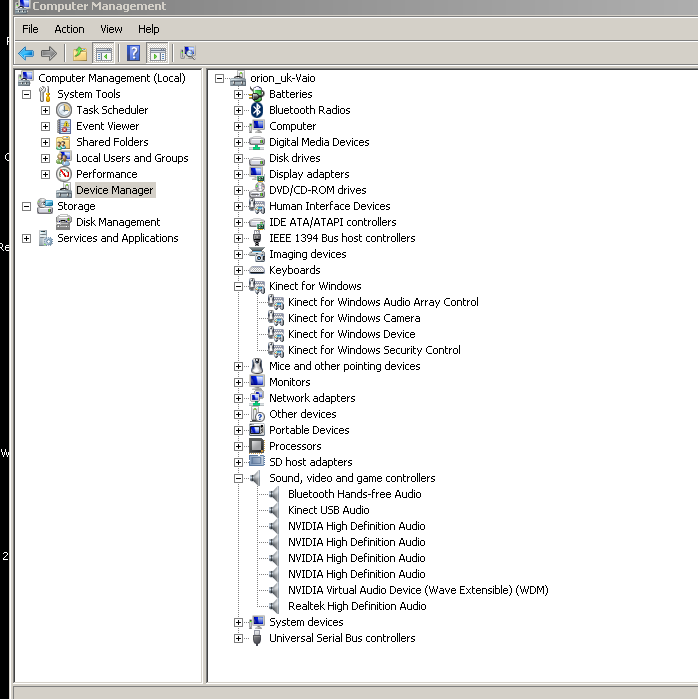Collapse the Kinect for Windows node
The height and width of the screenshot is (699, 698).
point(238,286)
